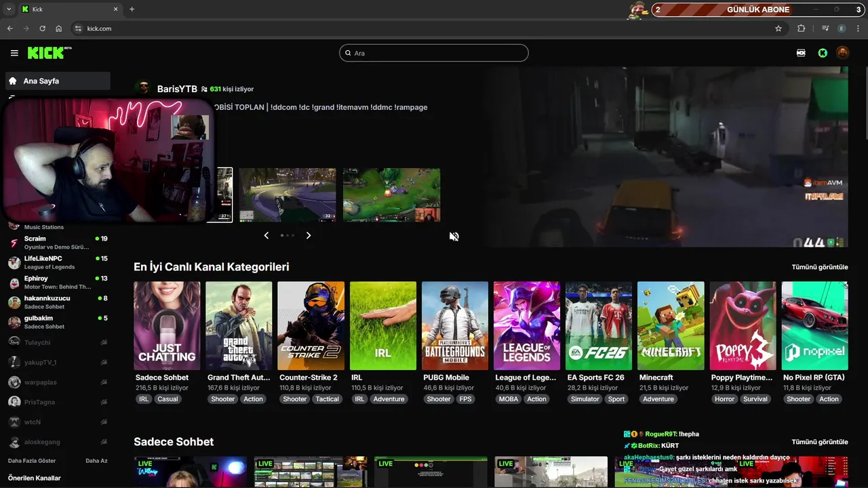The width and height of the screenshot is (868, 488).
Task: Open the hamburger sidebar menu
Action: pyautogui.click(x=14, y=53)
